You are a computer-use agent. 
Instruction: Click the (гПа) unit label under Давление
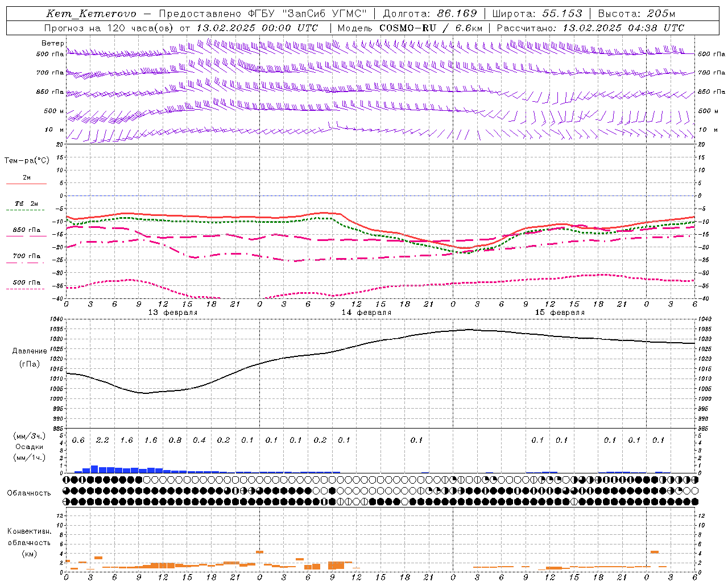click(x=30, y=364)
